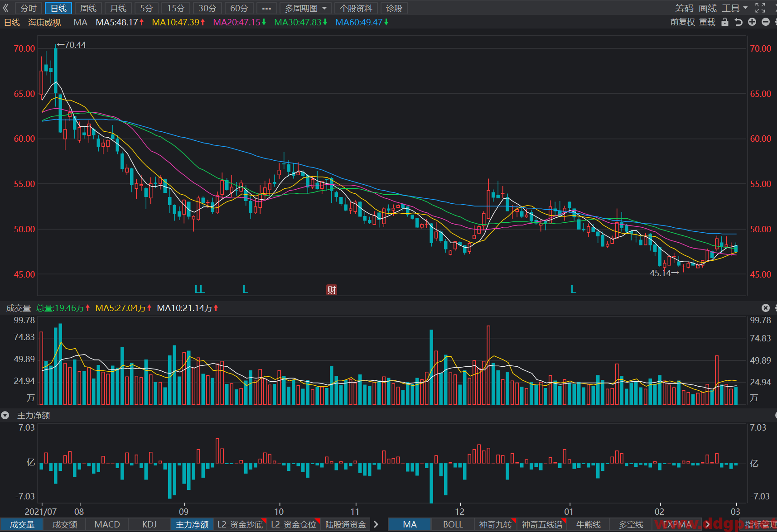Select the BOLL overlay tab

[x=453, y=524]
